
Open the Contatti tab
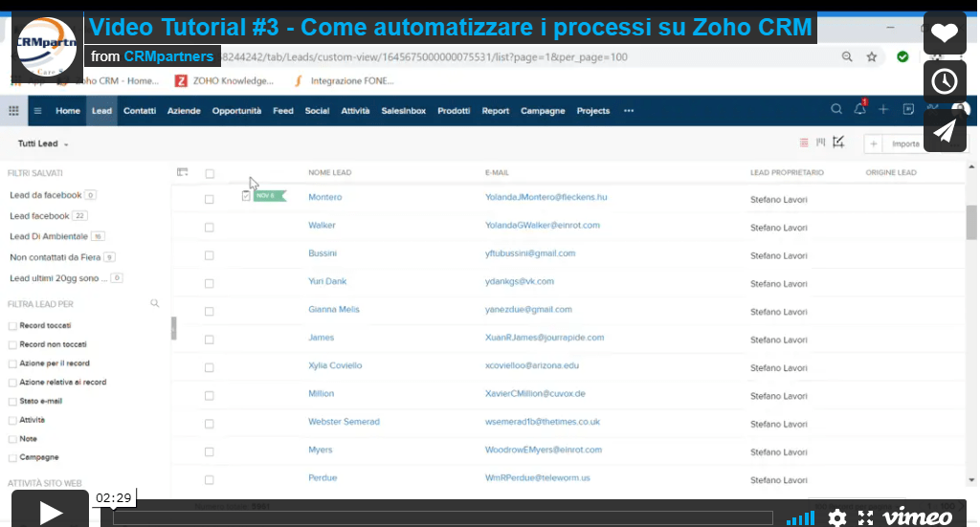click(x=140, y=111)
